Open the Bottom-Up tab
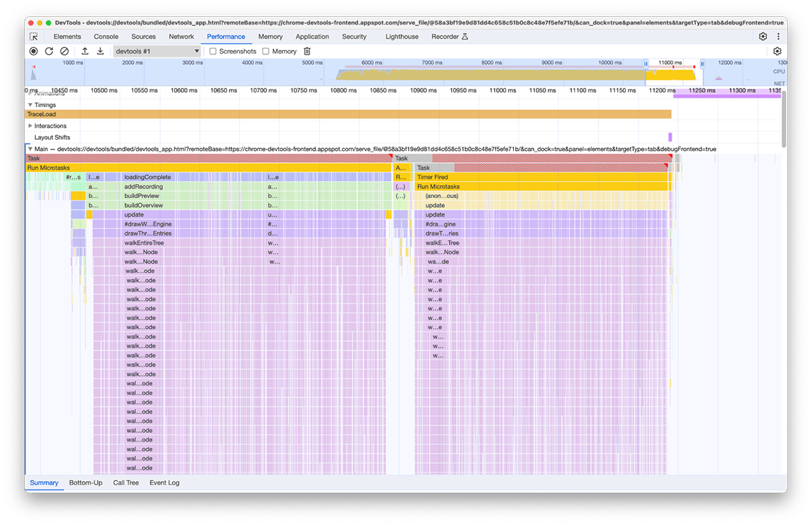The height and width of the screenshot is (526, 812). [85, 482]
